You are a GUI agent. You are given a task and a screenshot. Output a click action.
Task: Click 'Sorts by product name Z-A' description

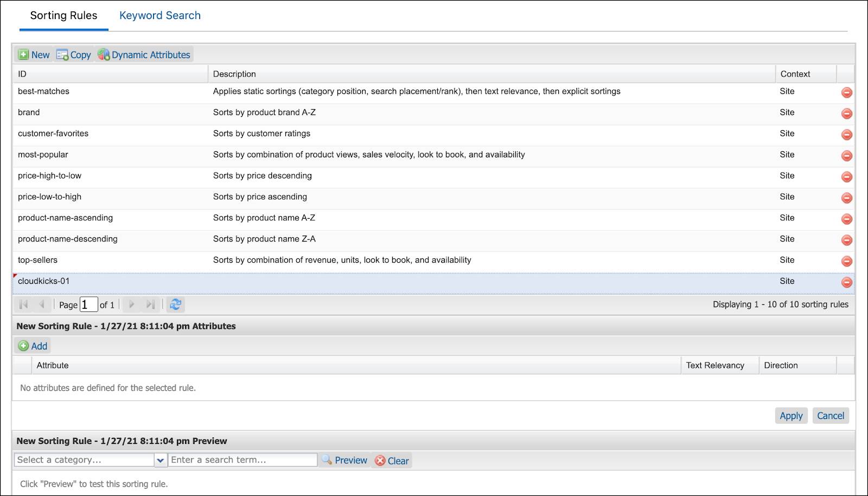tap(264, 239)
